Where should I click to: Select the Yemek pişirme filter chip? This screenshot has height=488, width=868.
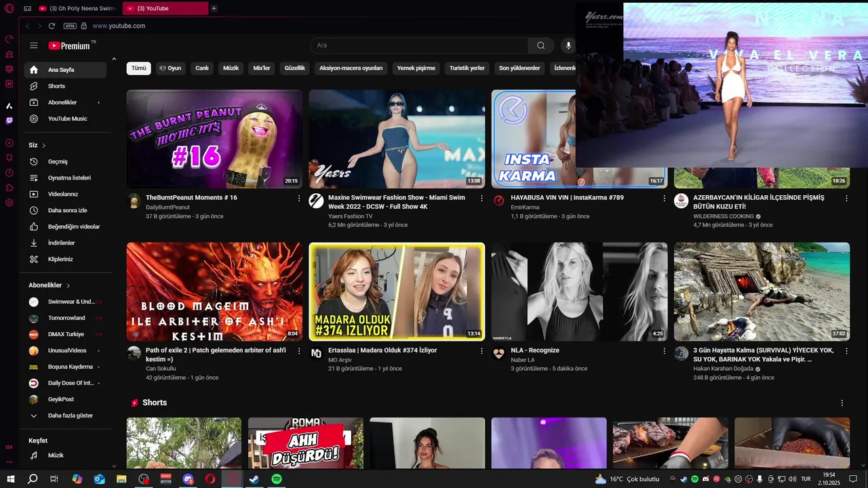click(x=416, y=68)
